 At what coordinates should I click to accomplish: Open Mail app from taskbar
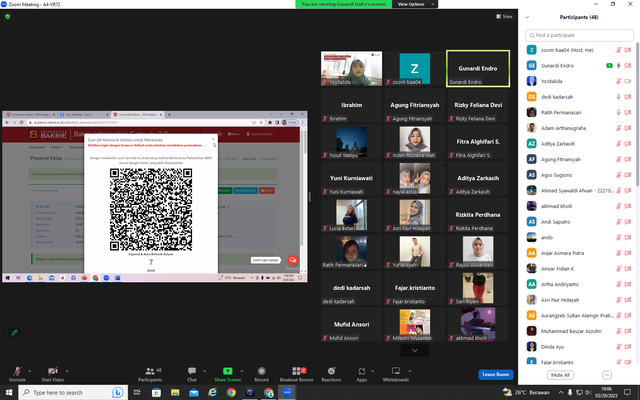click(194, 392)
